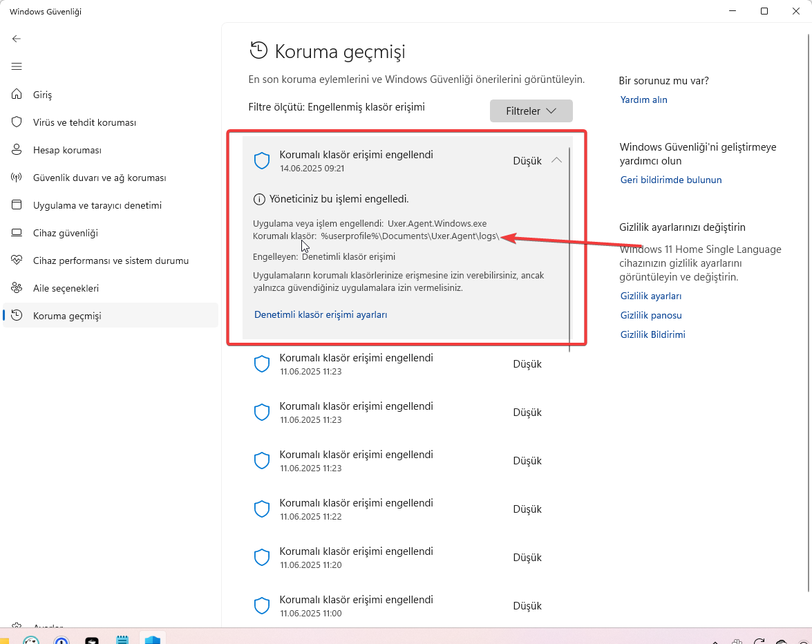This screenshot has height=644, width=812.
Task: Click the shield icon of the 14.06.2025 09:21 entry
Action: [262, 161]
